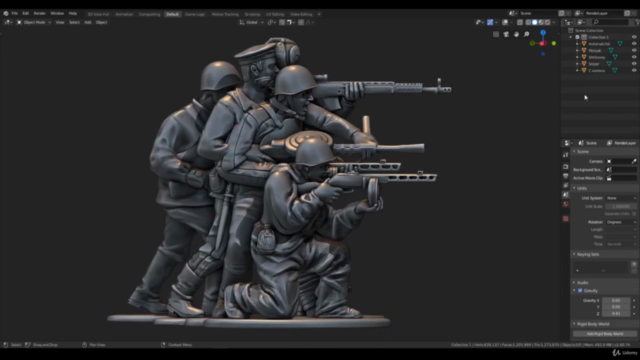Open the Rotation Degrees dropdown
This screenshot has height=360, width=640.
click(x=621, y=222)
